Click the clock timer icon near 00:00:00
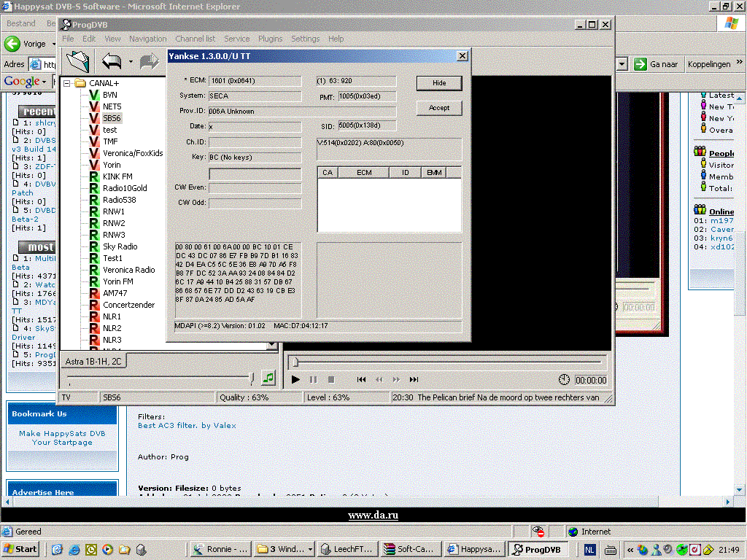The image size is (747, 560). click(564, 379)
